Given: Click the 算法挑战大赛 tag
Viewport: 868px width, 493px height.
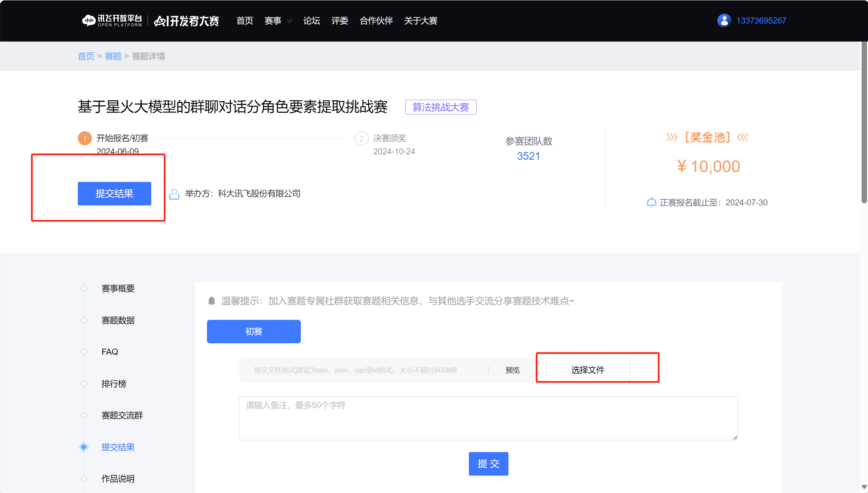Looking at the screenshot, I should (x=441, y=107).
